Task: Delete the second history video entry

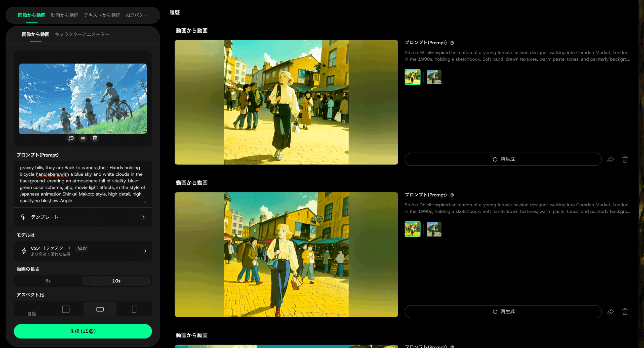Action: pyautogui.click(x=625, y=312)
